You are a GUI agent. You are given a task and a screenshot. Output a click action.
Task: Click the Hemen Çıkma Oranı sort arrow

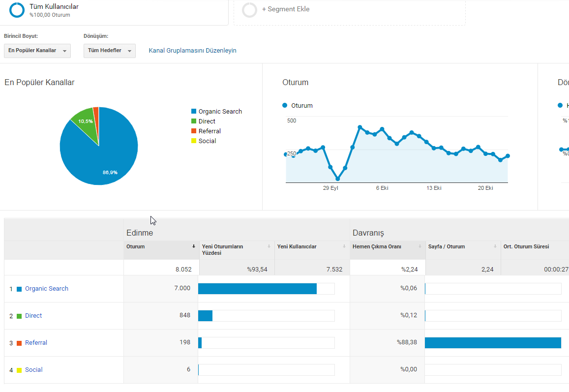coord(420,246)
